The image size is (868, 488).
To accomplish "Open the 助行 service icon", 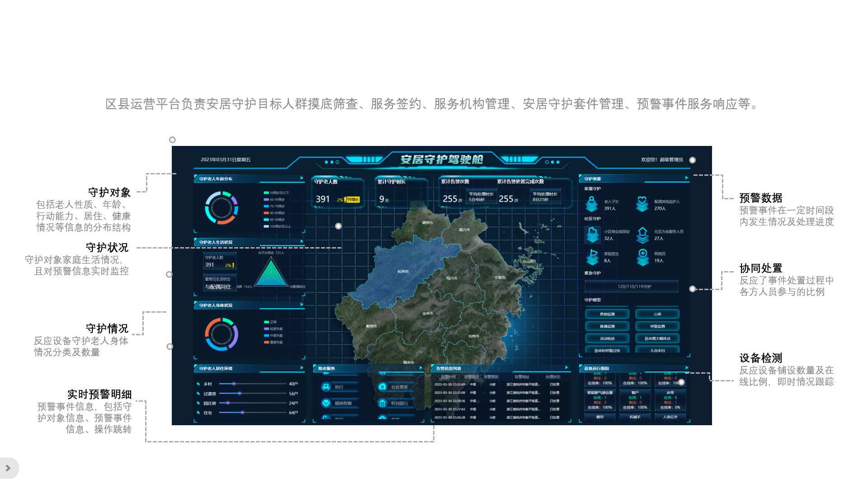I will click(x=326, y=387).
